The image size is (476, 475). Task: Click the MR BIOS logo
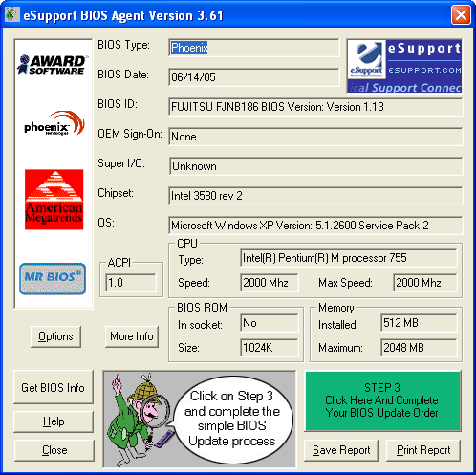pyautogui.click(x=53, y=278)
